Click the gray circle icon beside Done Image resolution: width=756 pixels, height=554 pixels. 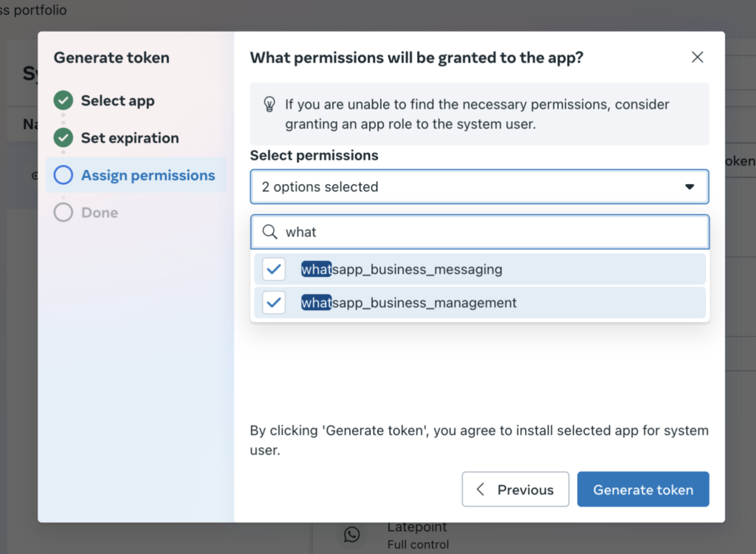click(x=63, y=212)
